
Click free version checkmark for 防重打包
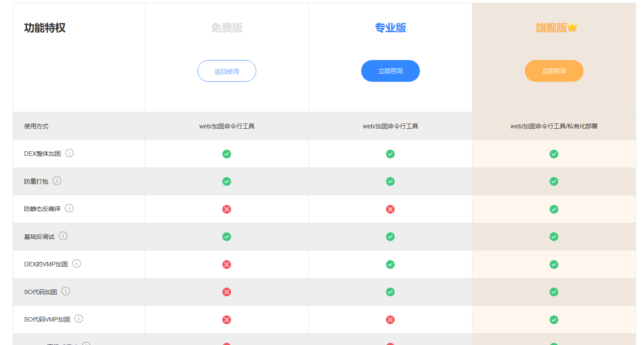[x=227, y=181]
